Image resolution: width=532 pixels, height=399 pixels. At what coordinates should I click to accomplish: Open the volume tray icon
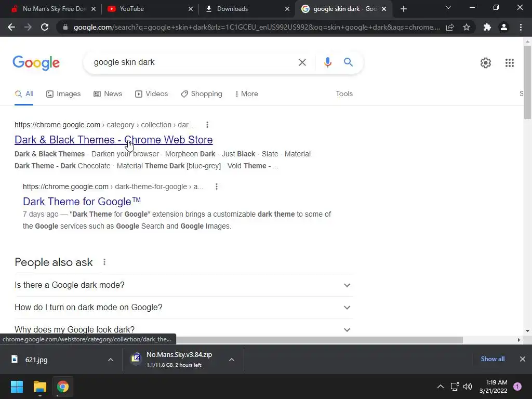468,387
